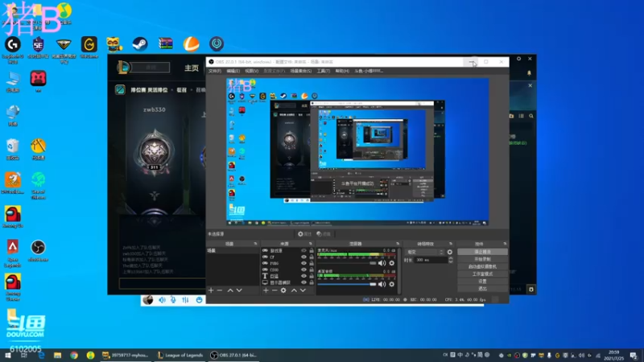Move the selected source down with the arrow
This screenshot has width=644, height=362.
[303, 290]
